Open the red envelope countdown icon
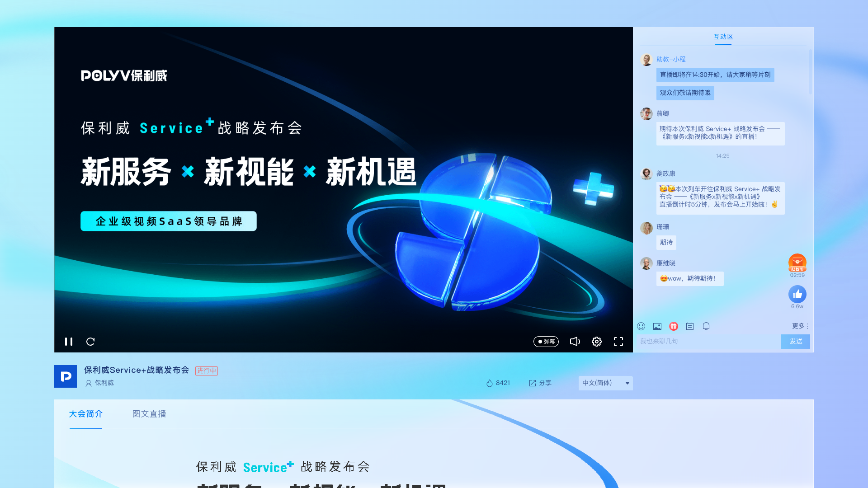The height and width of the screenshot is (488, 868). [797, 263]
